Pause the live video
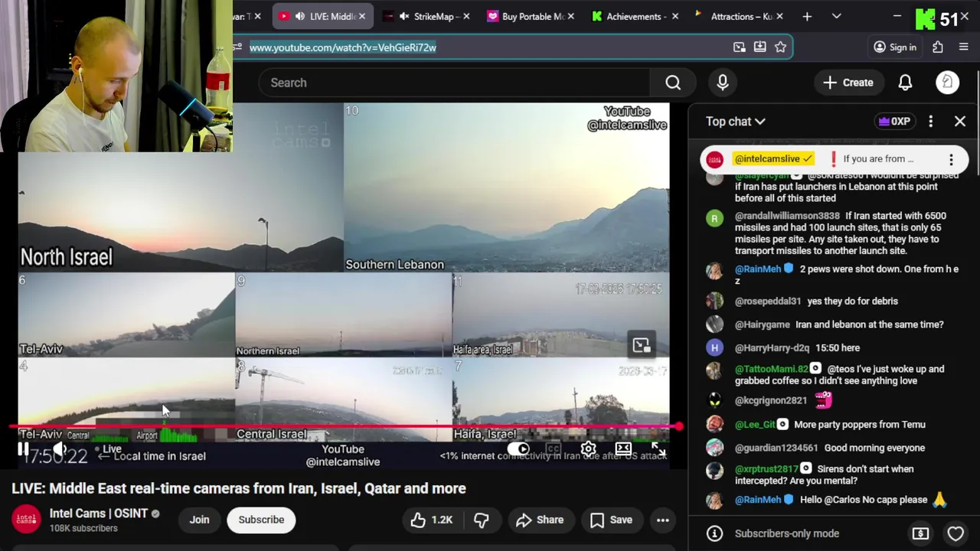This screenshot has height=551, width=980. 23,449
